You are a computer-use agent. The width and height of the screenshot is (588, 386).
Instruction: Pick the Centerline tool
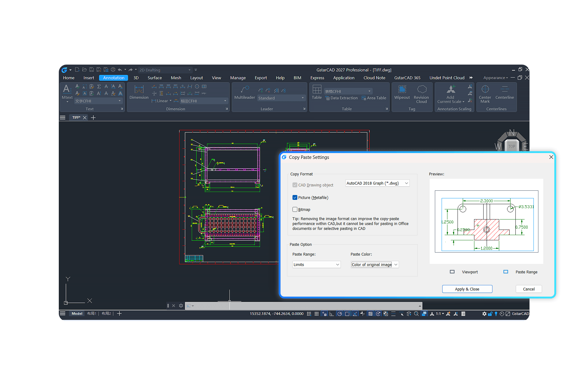pos(505,92)
